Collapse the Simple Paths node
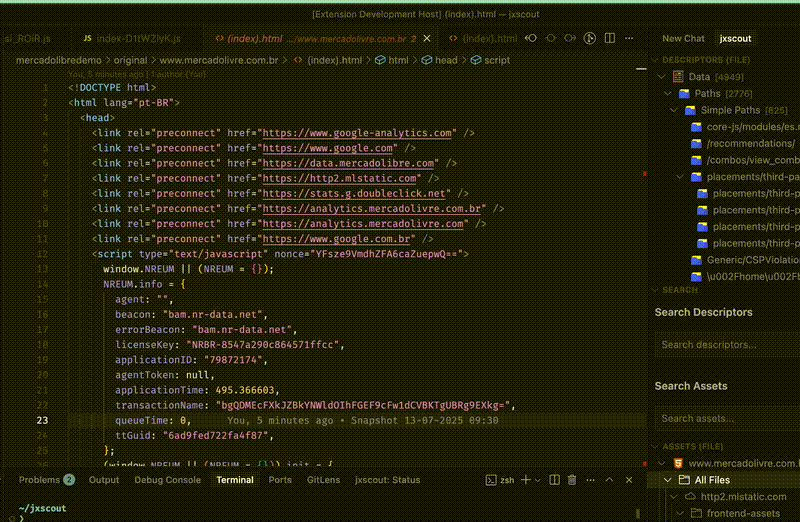The height and width of the screenshot is (522, 800). [x=674, y=110]
